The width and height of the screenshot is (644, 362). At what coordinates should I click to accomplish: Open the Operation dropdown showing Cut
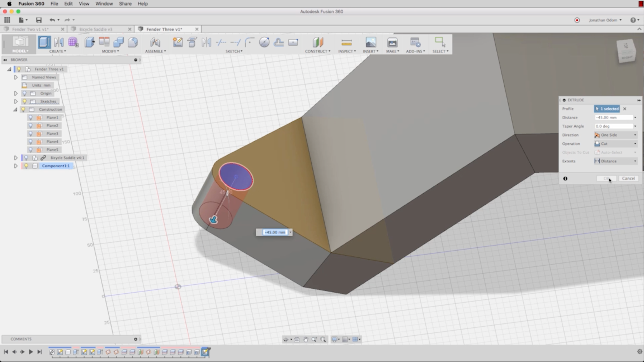pyautogui.click(x=615, y=144)
